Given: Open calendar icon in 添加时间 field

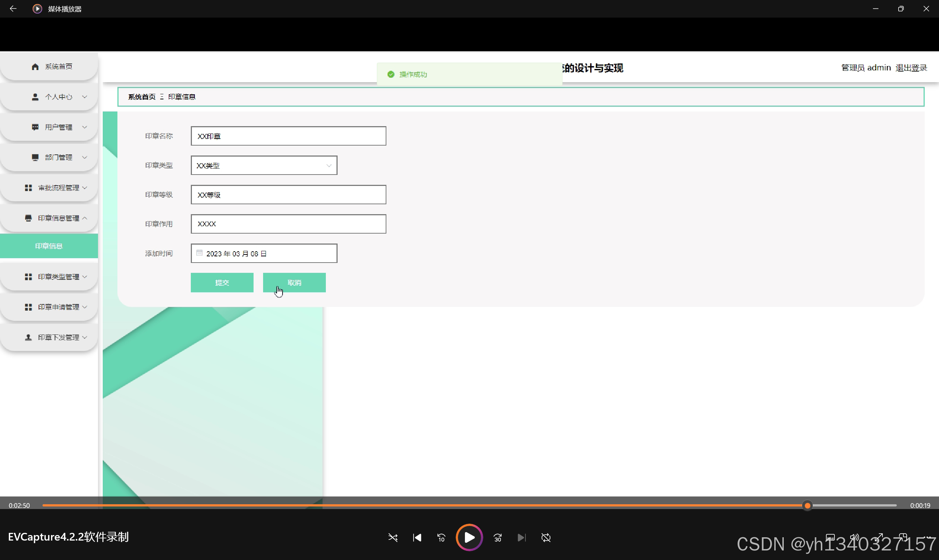Looking at the screenshot, I should pos(199,253).
